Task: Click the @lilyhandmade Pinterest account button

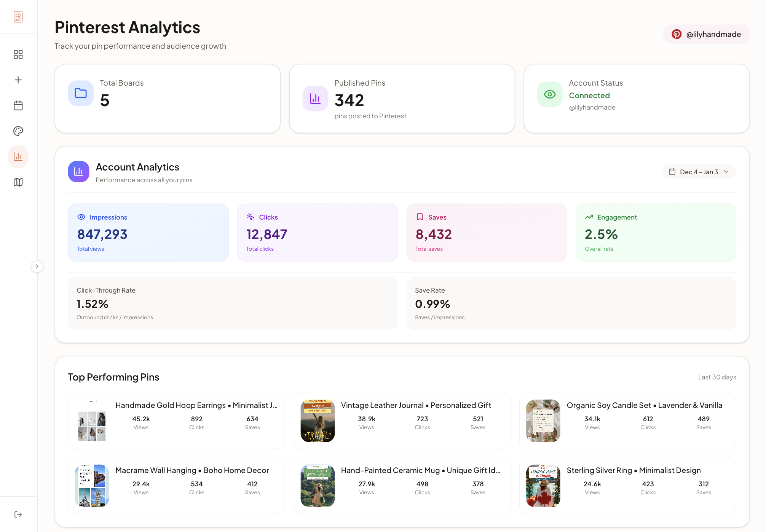Action: (x=706, y=34)
